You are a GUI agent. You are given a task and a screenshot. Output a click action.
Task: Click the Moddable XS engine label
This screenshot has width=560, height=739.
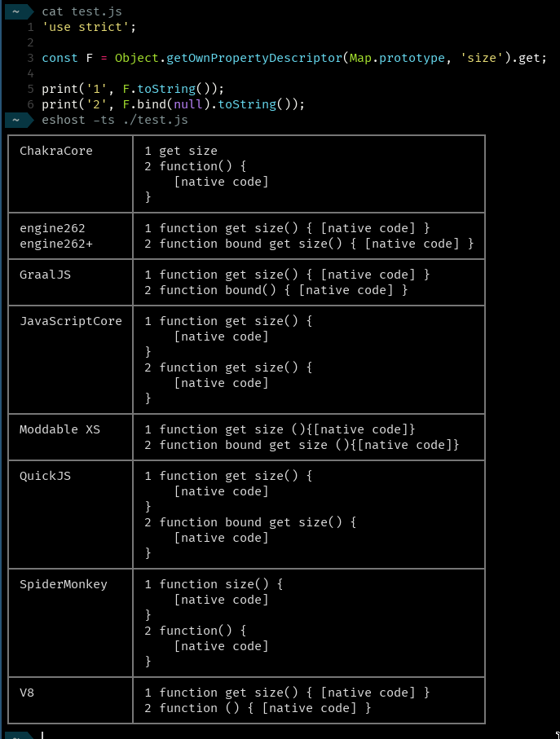(60, 429)
